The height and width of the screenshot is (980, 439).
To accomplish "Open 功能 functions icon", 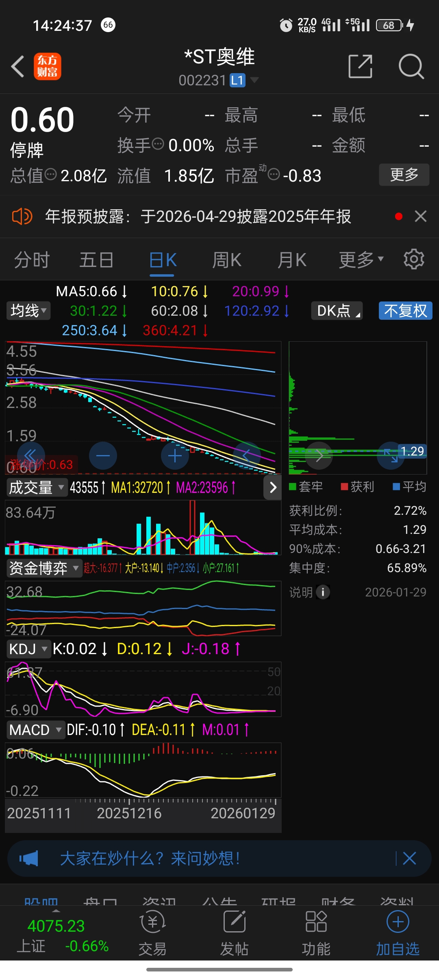I will pyautogui.click(x=316, y=934).
